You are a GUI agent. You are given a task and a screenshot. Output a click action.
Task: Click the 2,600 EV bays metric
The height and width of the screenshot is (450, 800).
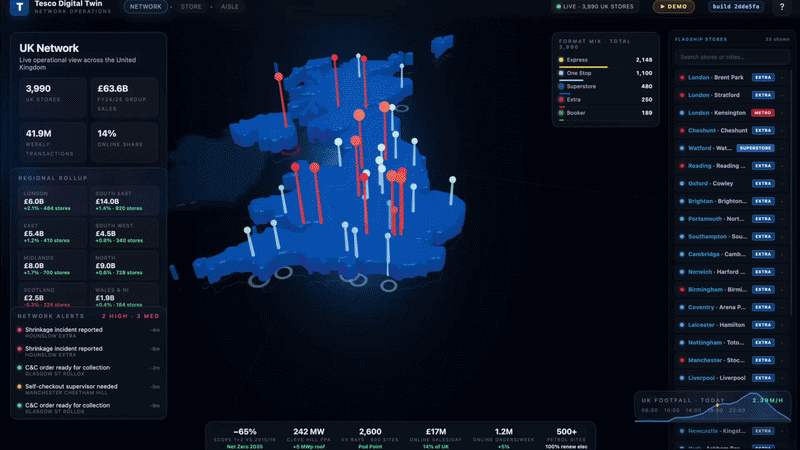pyautogui.click(x=370, y=438)
